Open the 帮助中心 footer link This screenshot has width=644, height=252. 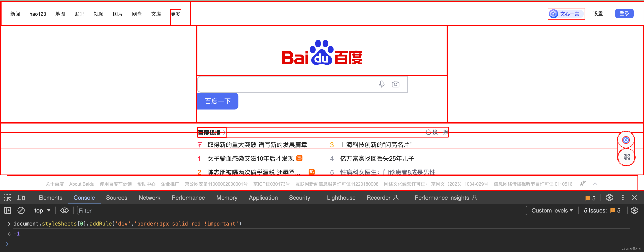tap(146, 184)
